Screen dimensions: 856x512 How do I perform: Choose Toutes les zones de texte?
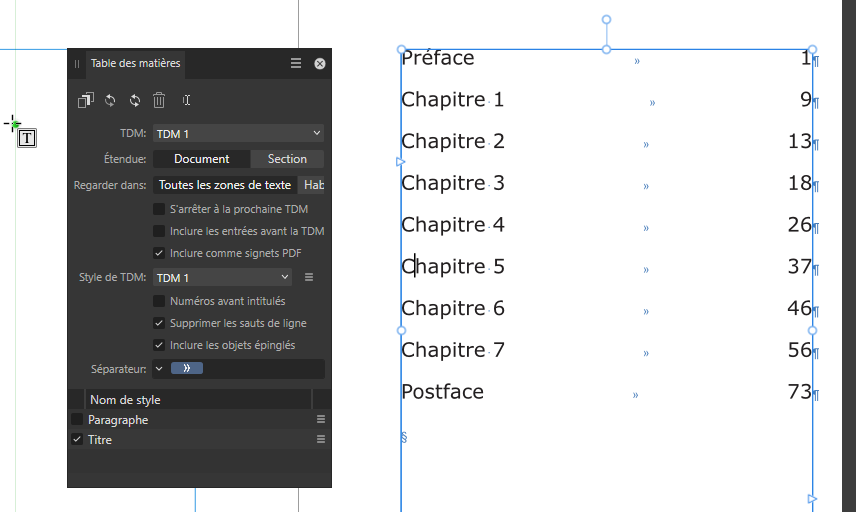225,185
